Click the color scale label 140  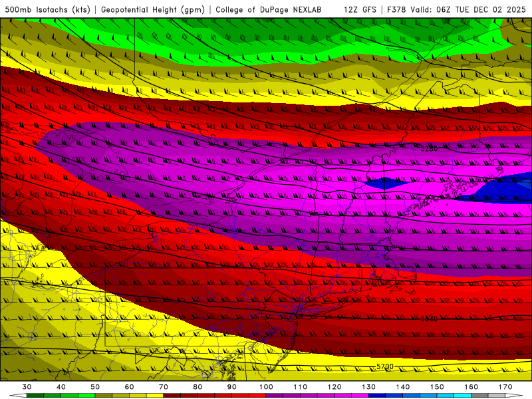(x=403, y=387)
